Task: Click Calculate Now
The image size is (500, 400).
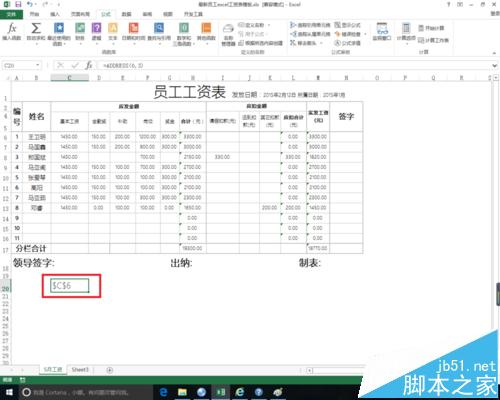Action: 431,28
